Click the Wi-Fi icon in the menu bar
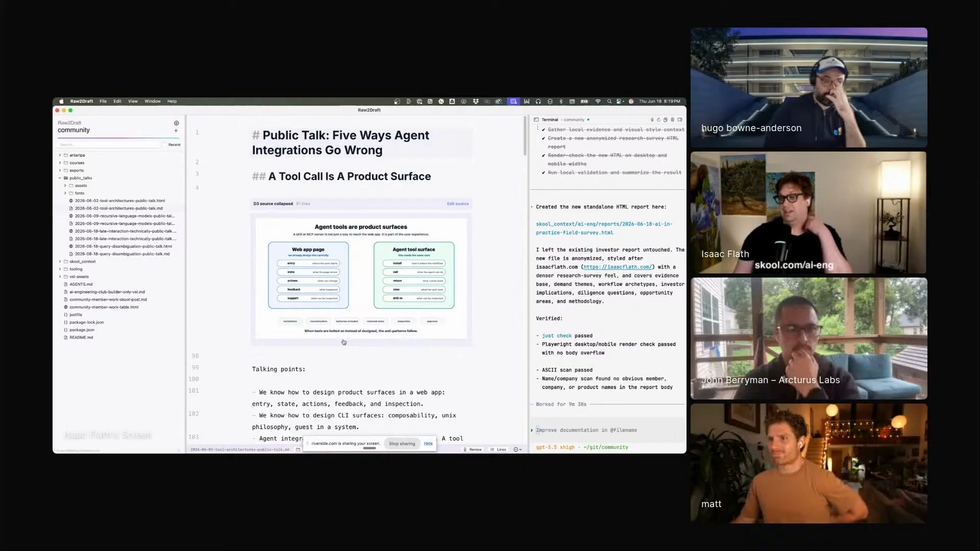This screenshot has height=551, width=980. 598,102
